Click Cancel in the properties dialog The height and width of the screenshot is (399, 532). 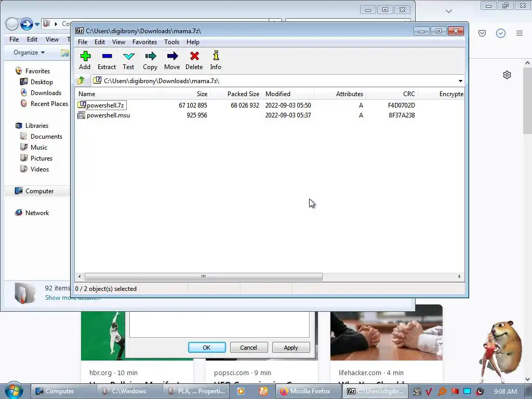click(x=249, y=348)
